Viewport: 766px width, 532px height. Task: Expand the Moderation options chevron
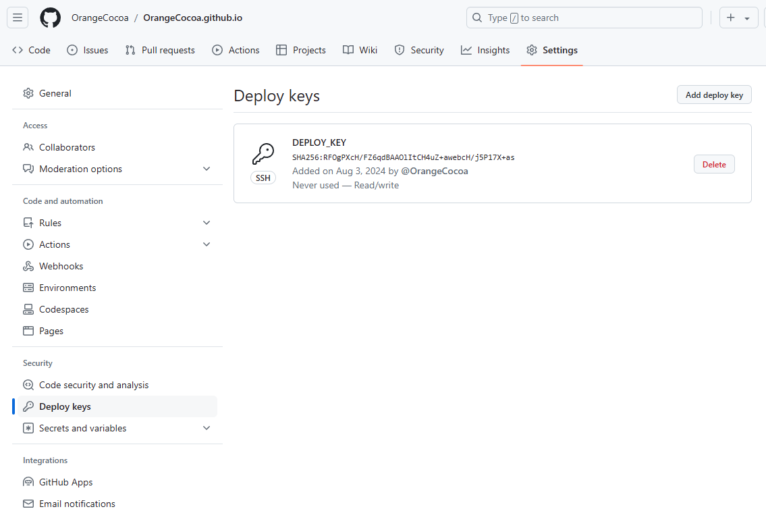207,169
